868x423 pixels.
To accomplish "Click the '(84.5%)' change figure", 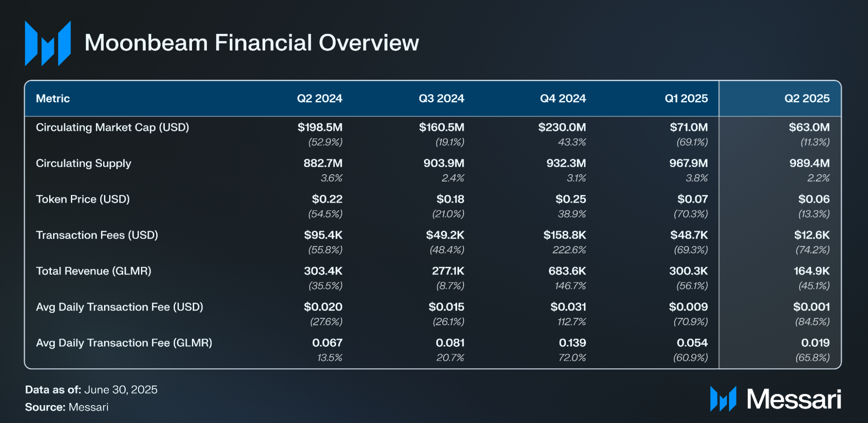I will coord(812,322).
